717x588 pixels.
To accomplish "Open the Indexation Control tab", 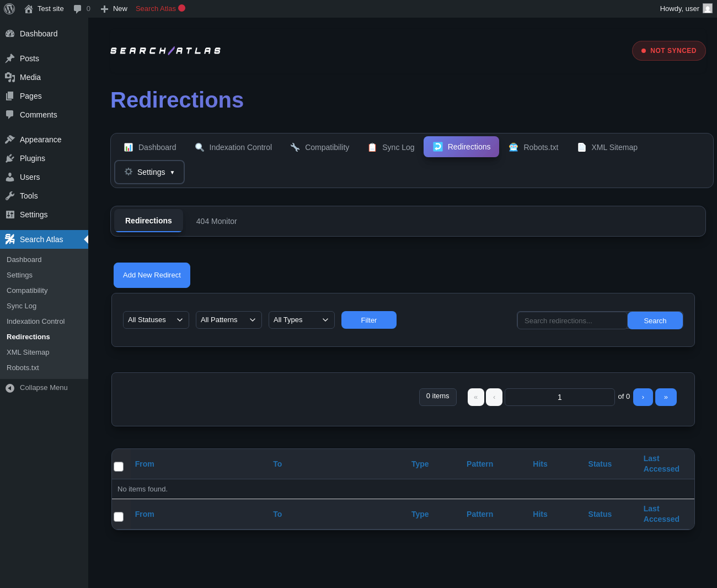I will pyautogui.click(x=233, y=147).
